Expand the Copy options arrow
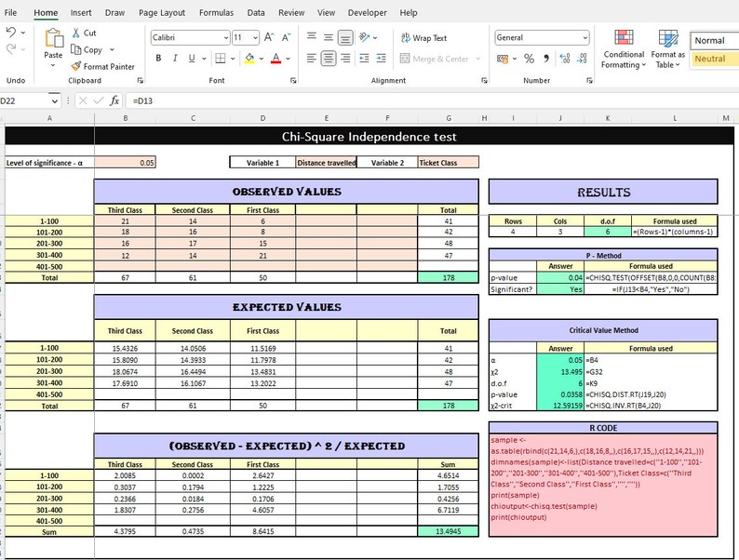 point(112,49)
